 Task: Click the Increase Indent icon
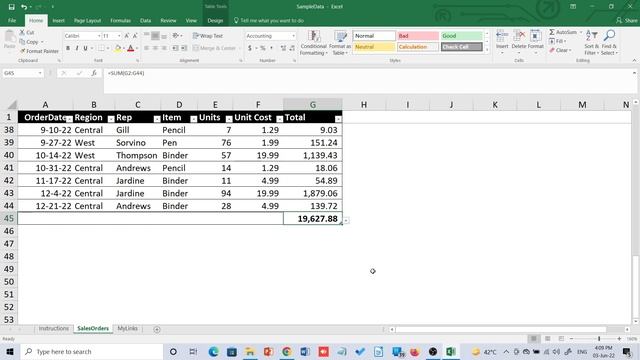[x=184, y=48]
